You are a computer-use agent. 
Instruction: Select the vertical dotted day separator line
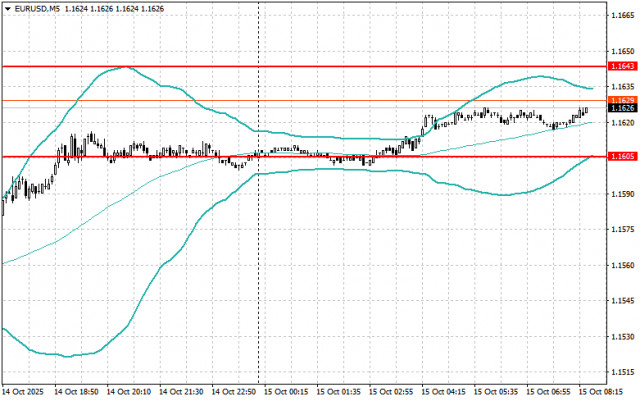tap(258, 192)
